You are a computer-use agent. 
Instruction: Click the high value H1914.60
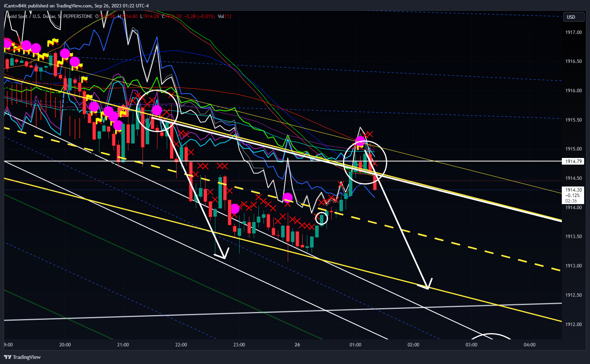128,16
